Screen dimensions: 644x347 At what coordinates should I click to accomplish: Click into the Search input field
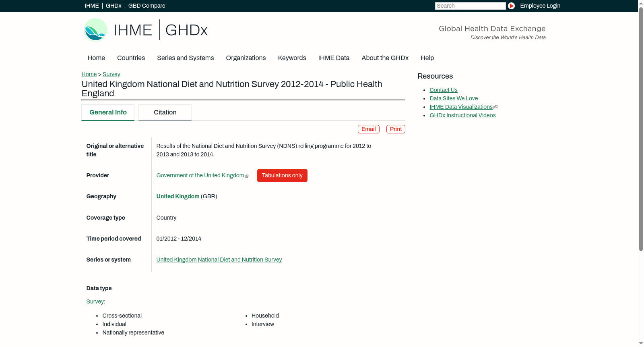[x=470, y=6]
